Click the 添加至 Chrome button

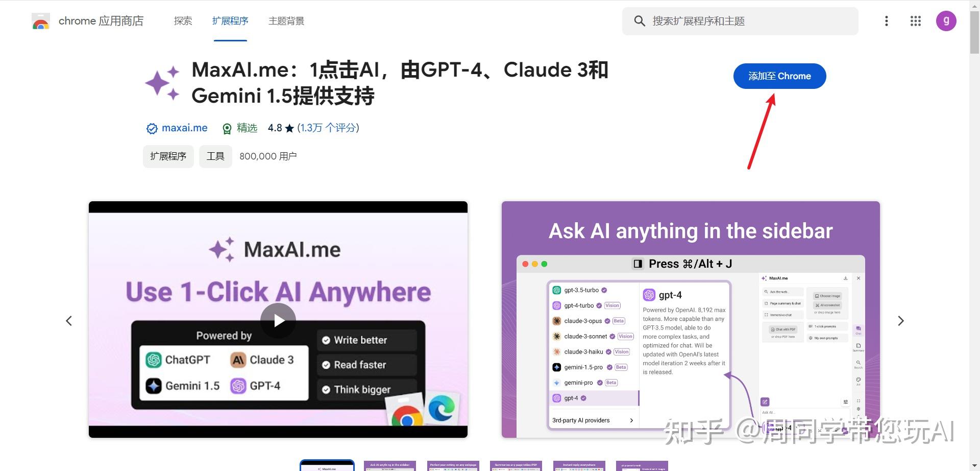[x=779, y=76]
